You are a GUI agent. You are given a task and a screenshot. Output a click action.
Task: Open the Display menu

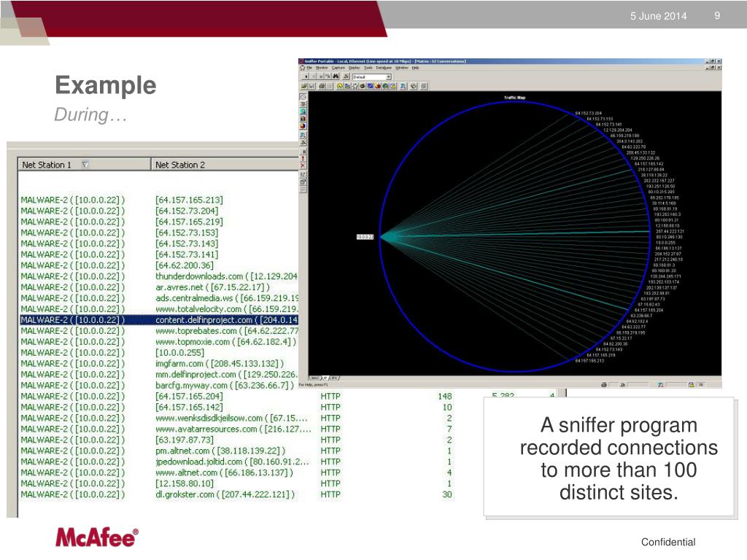point(355,68)
